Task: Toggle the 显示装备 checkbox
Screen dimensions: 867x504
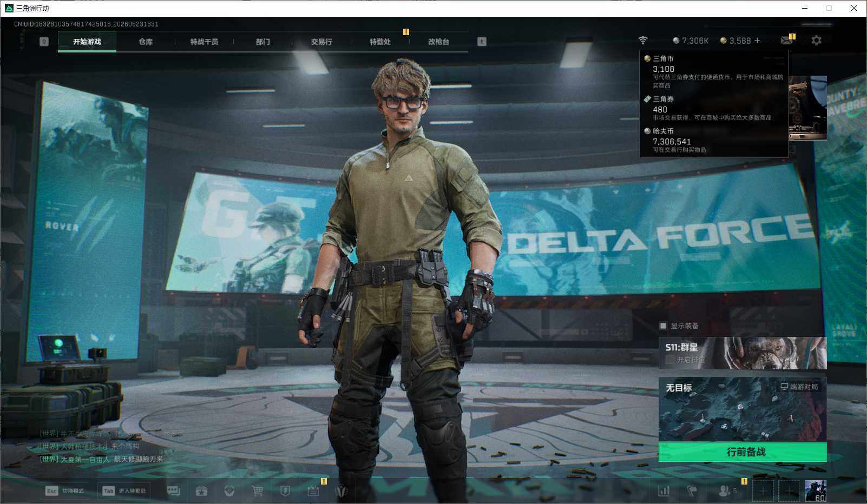Action: 663,326
